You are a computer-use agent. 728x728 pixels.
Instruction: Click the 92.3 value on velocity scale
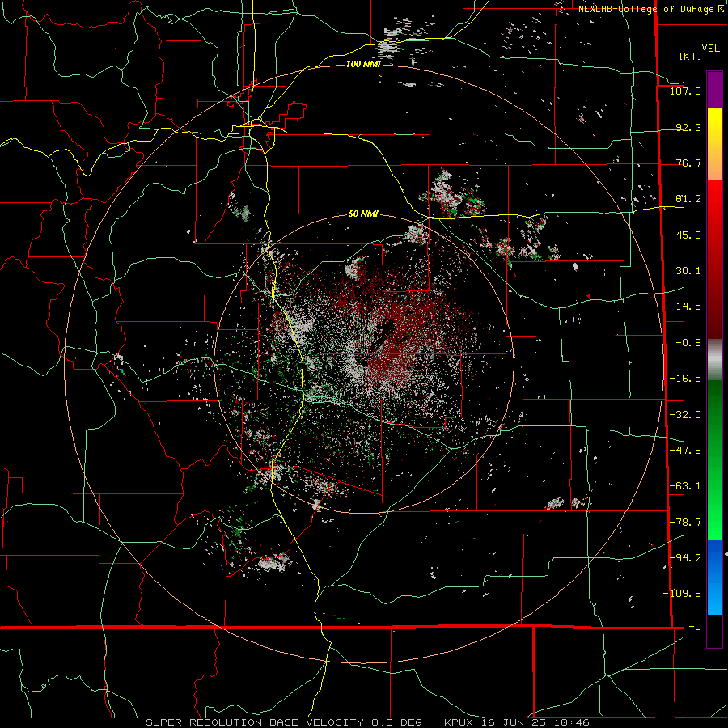click(688, 127)
